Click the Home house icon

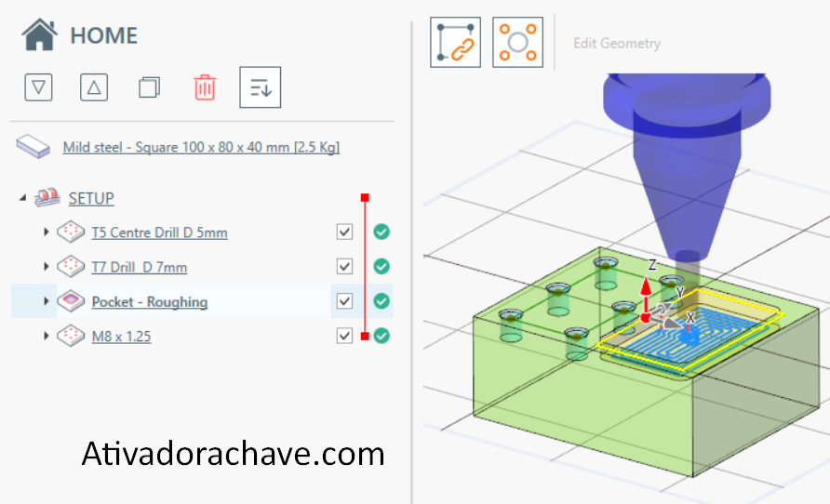[x=40, y=35]
